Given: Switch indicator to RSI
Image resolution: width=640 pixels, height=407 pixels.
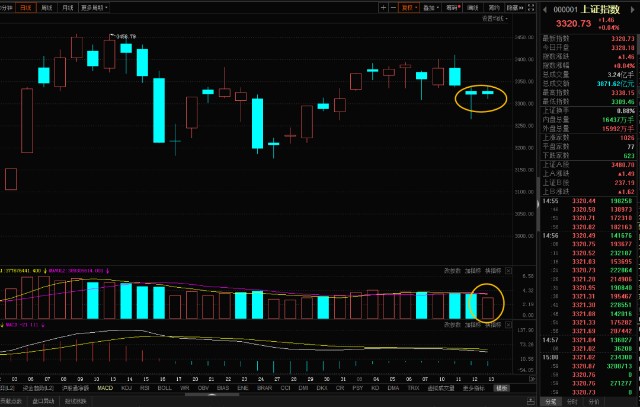Looking at the screenshot, I should pyautogui.click(x=144, y=388).
